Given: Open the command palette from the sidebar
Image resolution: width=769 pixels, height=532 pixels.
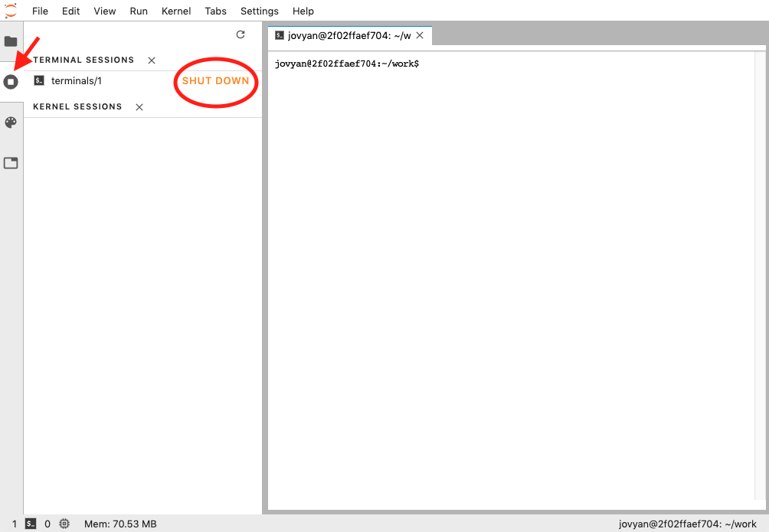Looking at the screenshot, I should point(11,122).
